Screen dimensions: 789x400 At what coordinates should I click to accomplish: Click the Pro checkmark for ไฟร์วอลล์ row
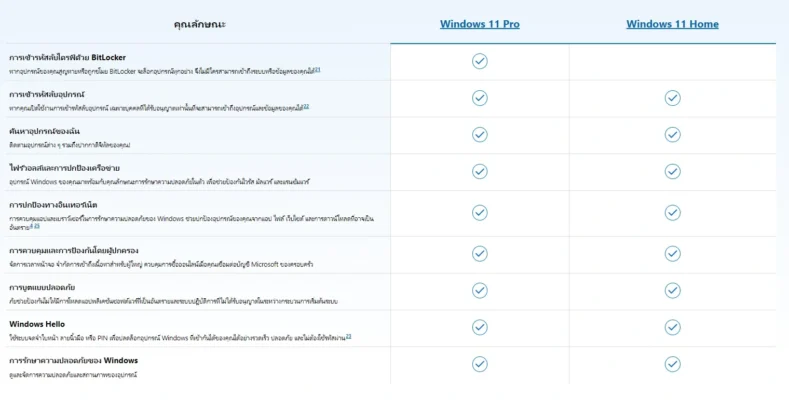(x=479, y=172)
